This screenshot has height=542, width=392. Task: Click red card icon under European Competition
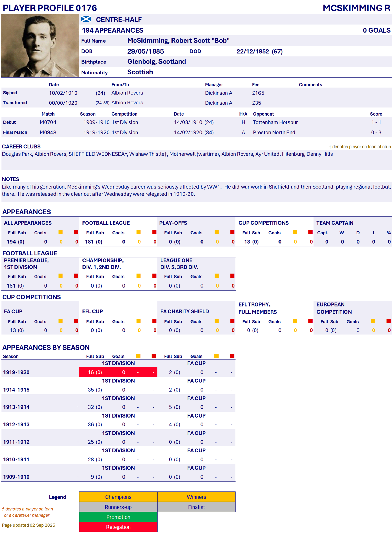click(x=389, y=321)
